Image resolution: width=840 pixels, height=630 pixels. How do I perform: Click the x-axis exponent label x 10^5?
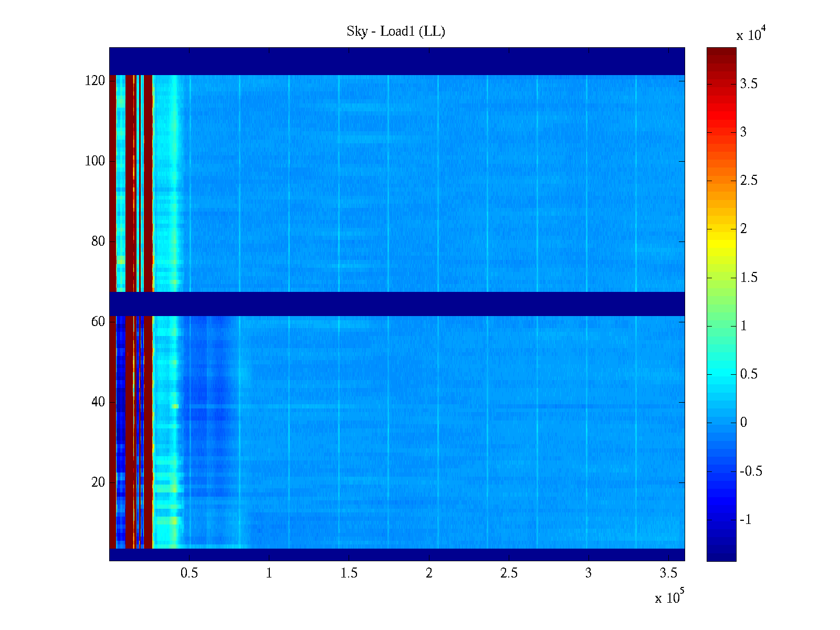tap(669, 597)
